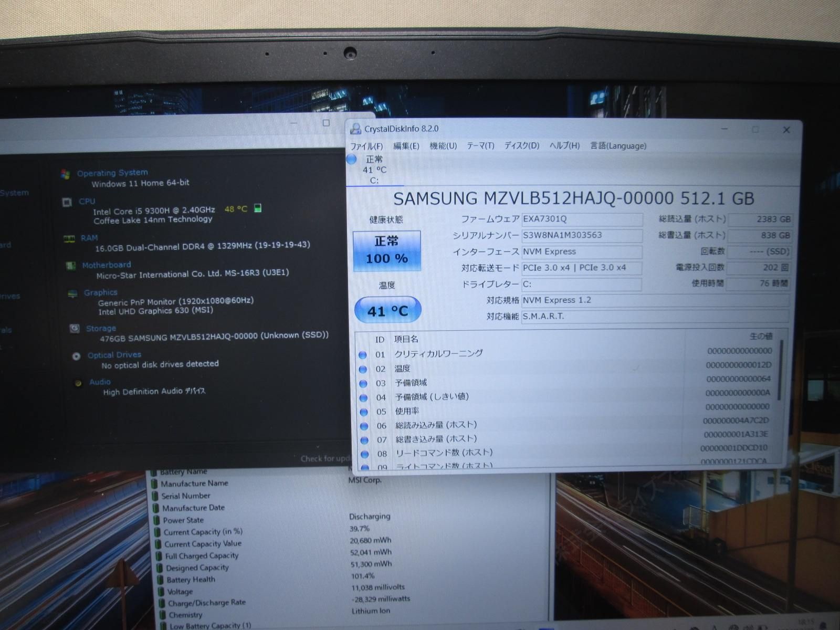Click the 41 °C temperature button
Screen dimensions: 840x630
[387, 310]
